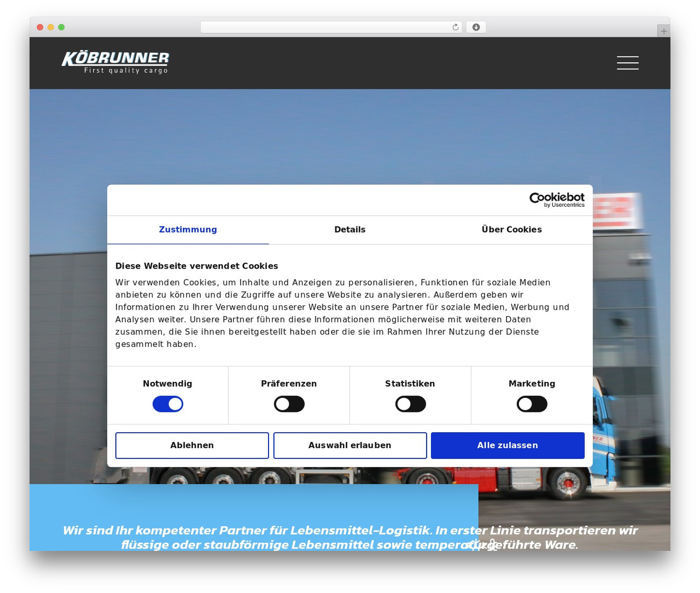Click the yellow macOS minimize window button
700x593 pixels.
50,27
